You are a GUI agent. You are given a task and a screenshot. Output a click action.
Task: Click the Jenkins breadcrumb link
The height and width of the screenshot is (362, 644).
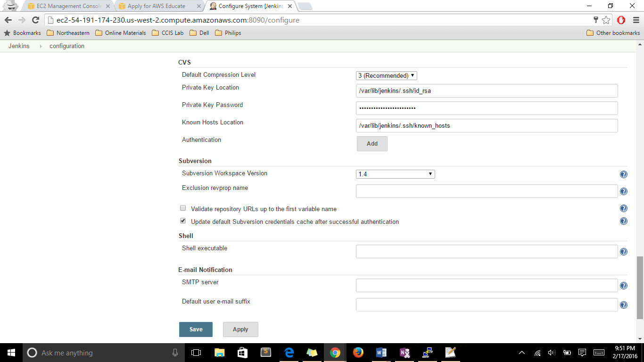[19, 46]
